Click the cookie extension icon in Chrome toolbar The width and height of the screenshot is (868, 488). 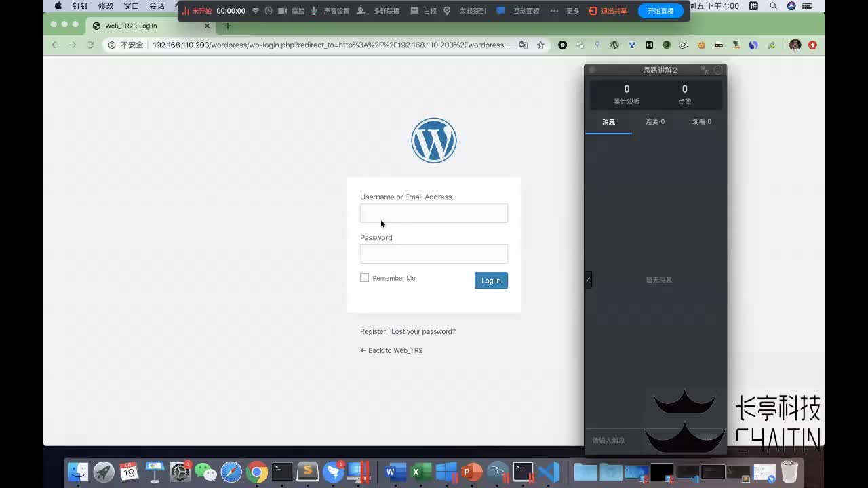(701, 45)
